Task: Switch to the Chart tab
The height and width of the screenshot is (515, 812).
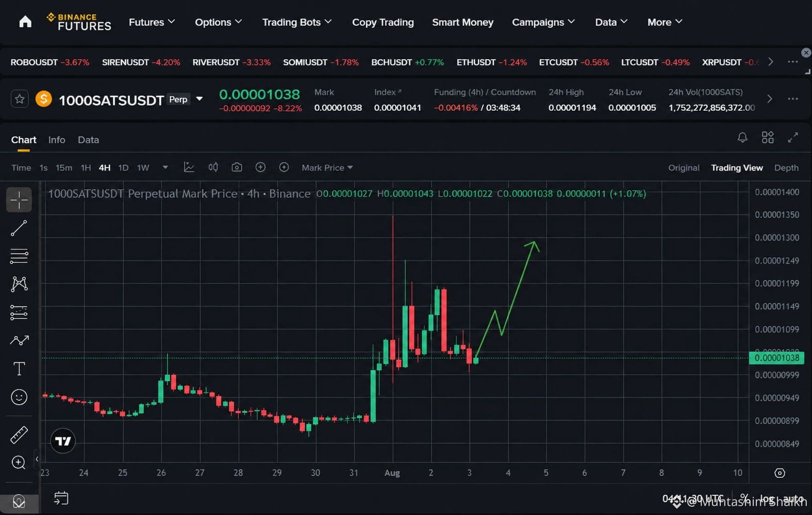Action: coord(24,140)
